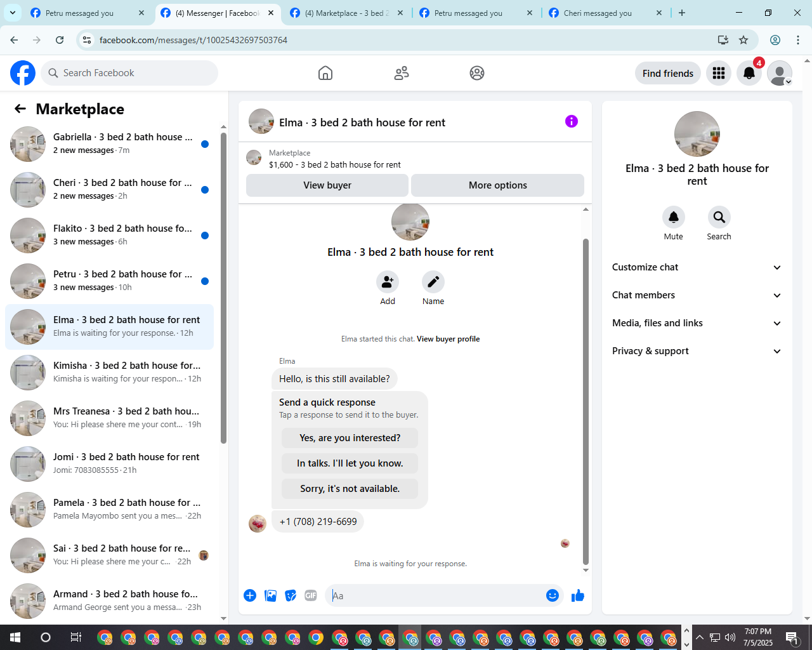
Task: Click Elma's large profile picture in right panel
Action: pyautogui.click(x=697, y=134)
